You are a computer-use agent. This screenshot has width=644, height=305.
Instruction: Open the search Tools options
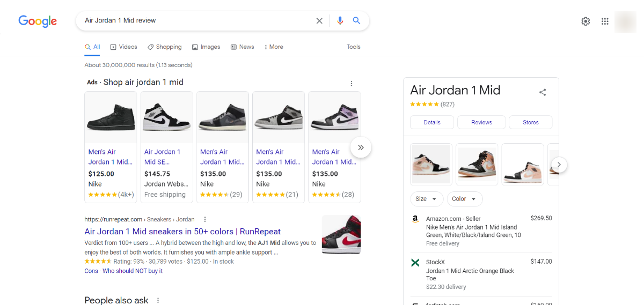click(x=354, y=47)
